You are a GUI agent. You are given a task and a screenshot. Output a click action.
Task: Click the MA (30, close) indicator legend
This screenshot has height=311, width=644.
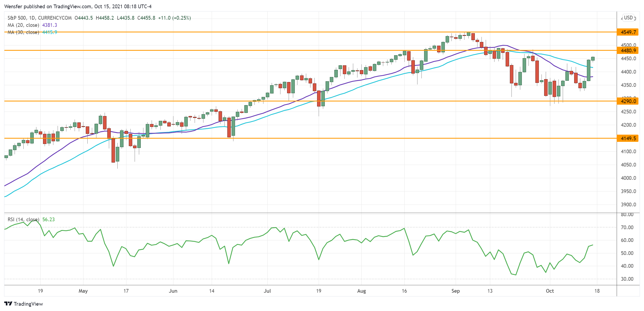click(x=23, y=32)
